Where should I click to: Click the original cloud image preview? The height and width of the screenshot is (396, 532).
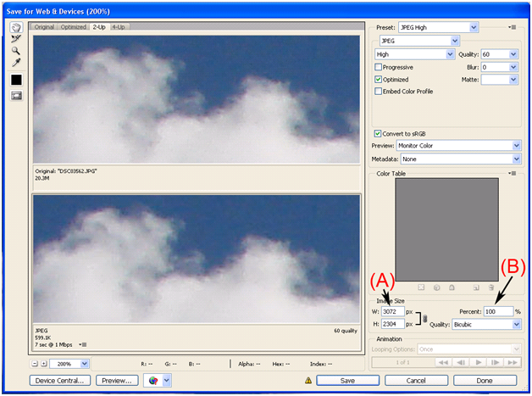point(197,99)
